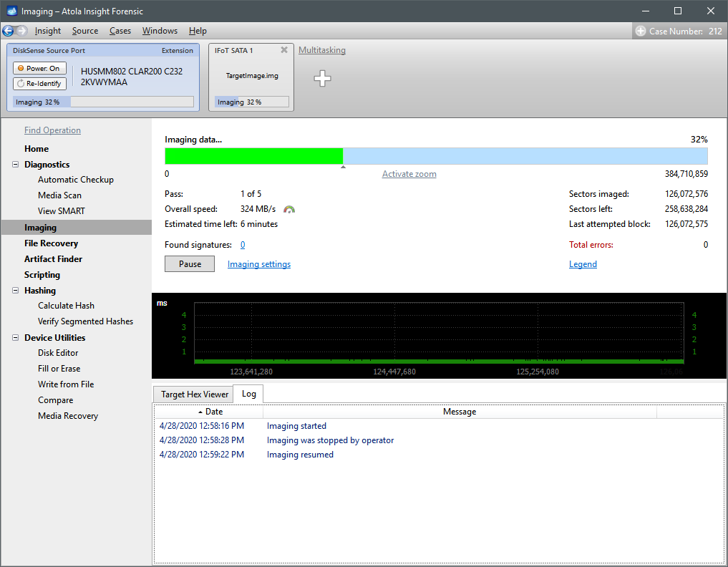Click the Atola Insight app icon in title bar

[11, 11]
